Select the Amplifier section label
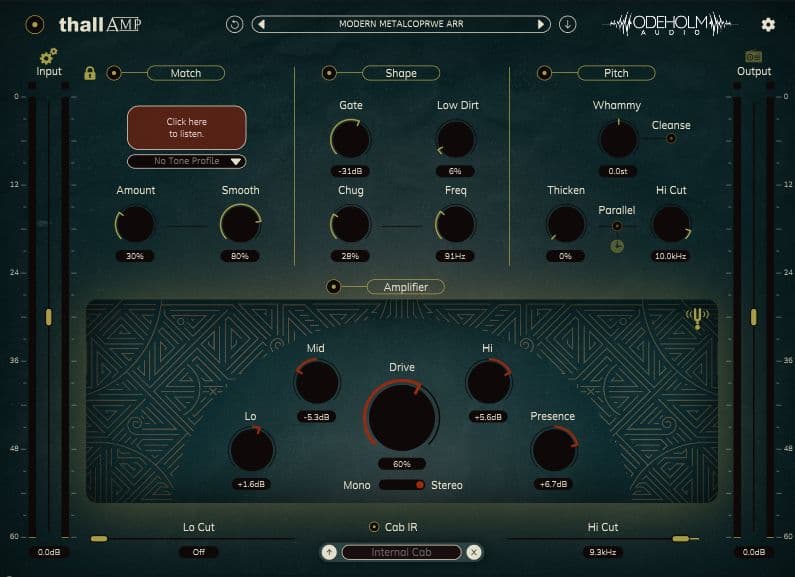 click(406, 287)
